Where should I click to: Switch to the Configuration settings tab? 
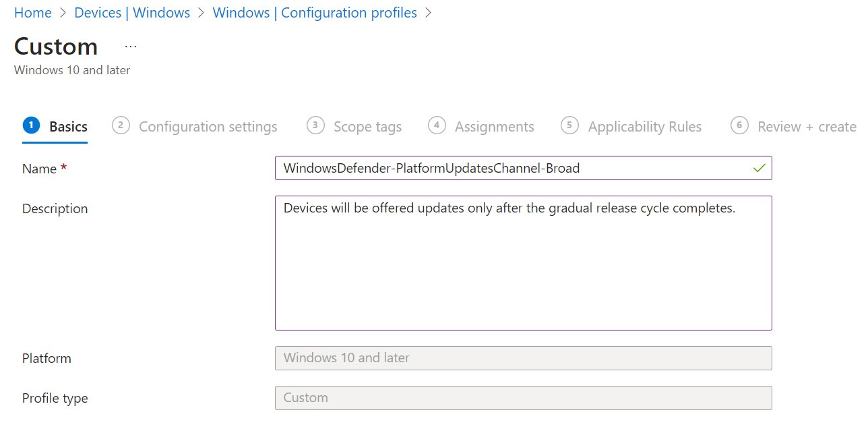(x=208, y=126)
